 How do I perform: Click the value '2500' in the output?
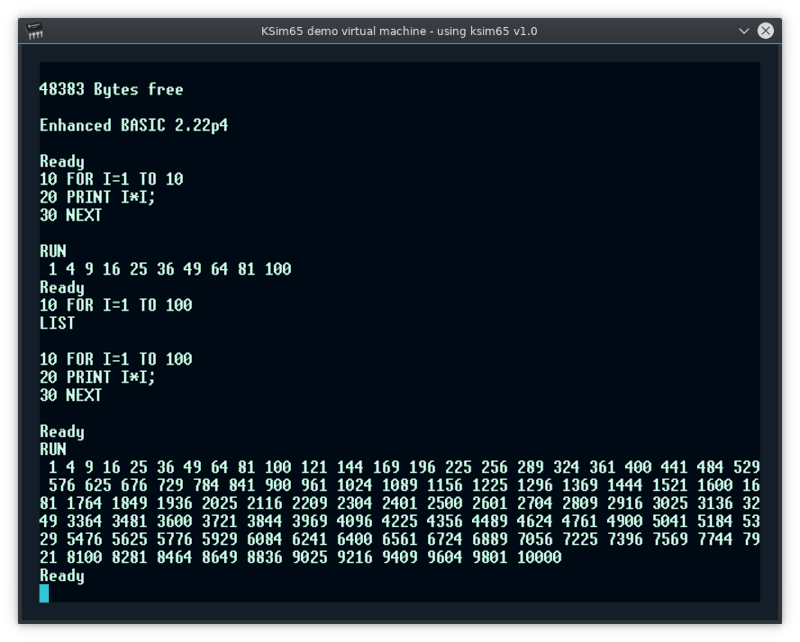click(444, 504)
